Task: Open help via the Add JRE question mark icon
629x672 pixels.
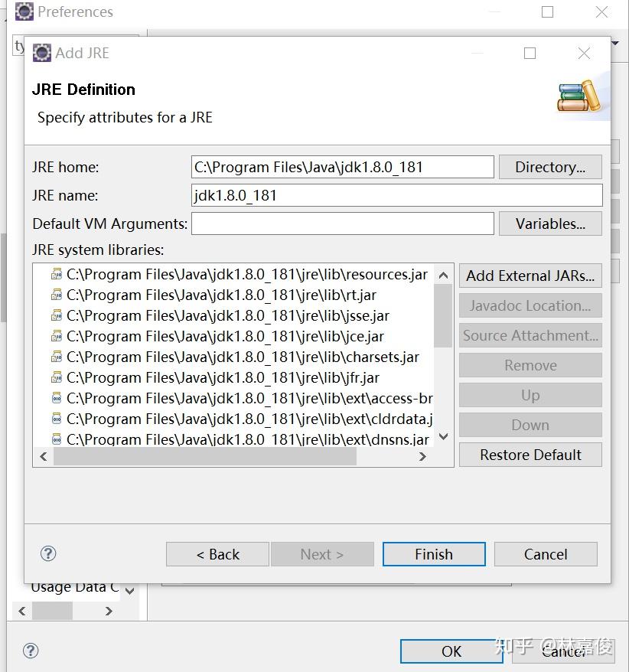Action: point(48,553)
